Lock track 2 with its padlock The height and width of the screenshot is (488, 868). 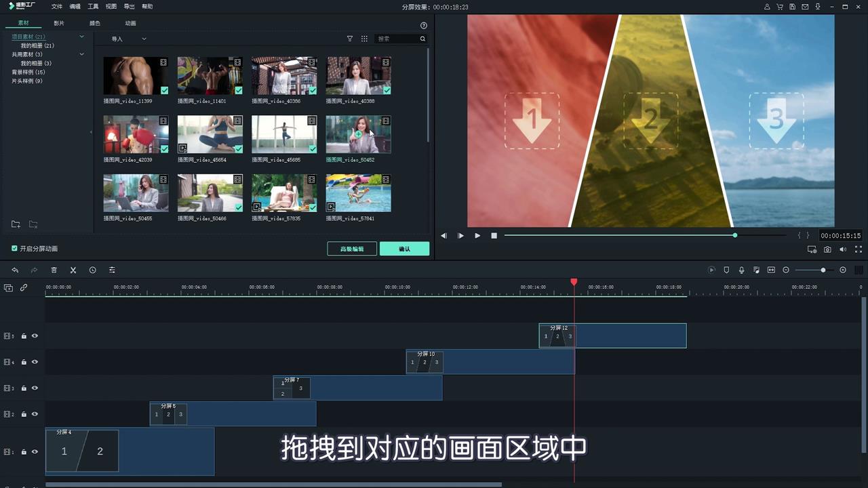24,414
